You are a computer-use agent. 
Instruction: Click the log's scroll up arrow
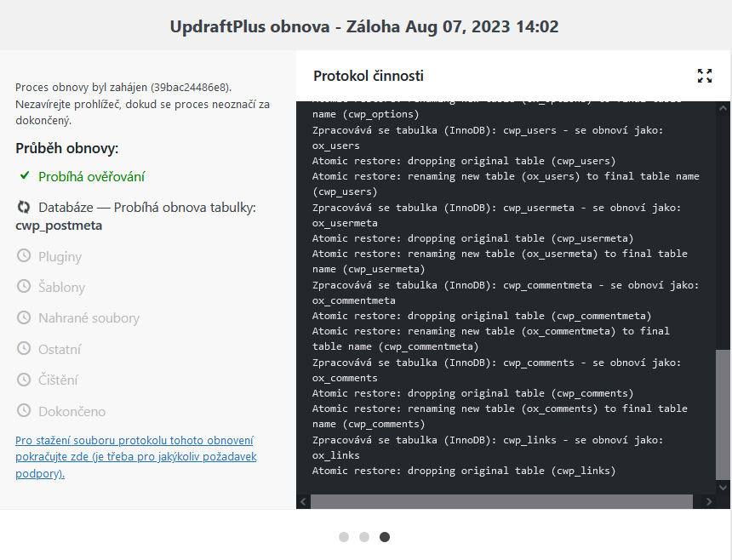(x=723, y=108)
